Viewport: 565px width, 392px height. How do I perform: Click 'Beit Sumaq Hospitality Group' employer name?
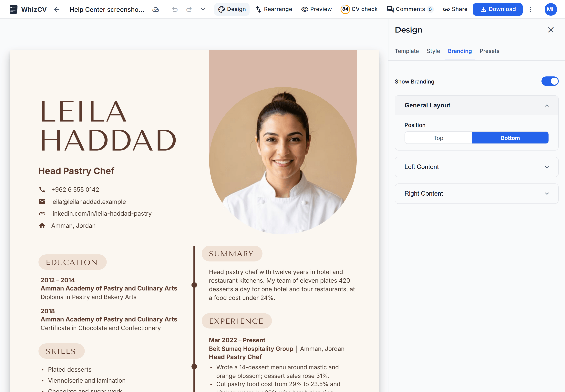click(x=251, y=348)
